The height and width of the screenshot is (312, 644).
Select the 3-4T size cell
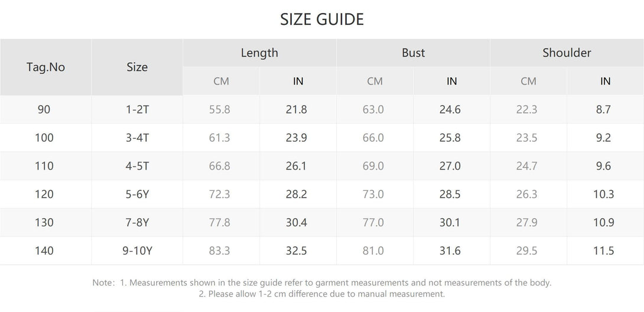tap(137, 138)
